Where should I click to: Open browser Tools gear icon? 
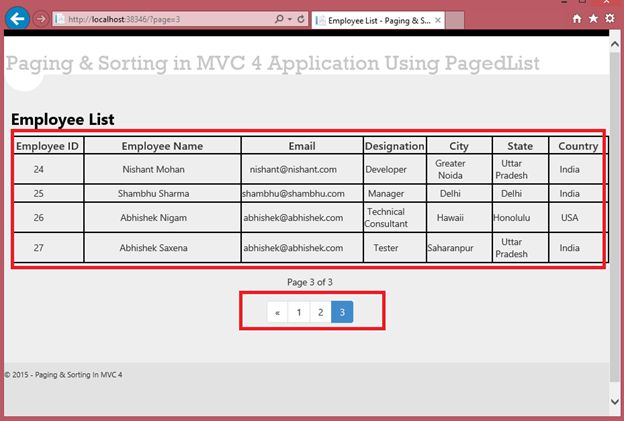pyautogui.click(x=610, y=18)
